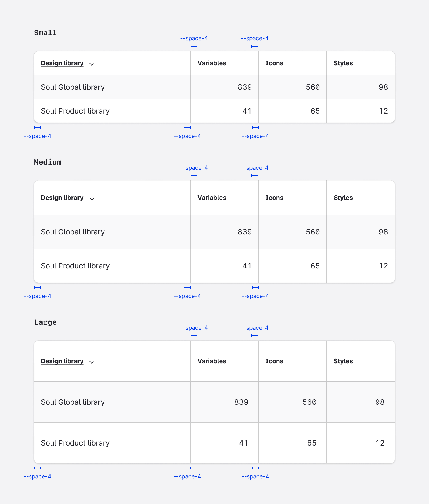Click Soul Global library row in Small table
The height and width of the screenshot is (504, 429).
click(x=73, y=87)
